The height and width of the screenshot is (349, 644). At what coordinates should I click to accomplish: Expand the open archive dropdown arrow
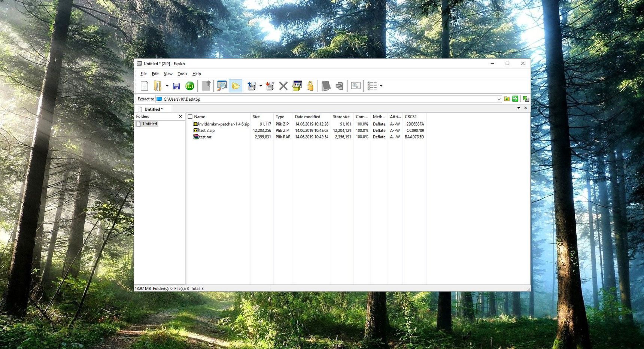tap(167, 86)
